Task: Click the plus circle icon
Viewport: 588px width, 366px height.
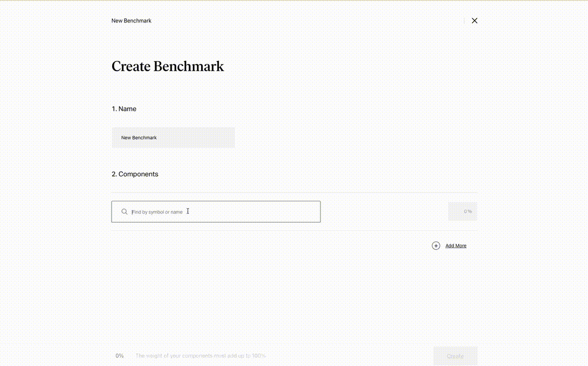Action: click(436, 246)
